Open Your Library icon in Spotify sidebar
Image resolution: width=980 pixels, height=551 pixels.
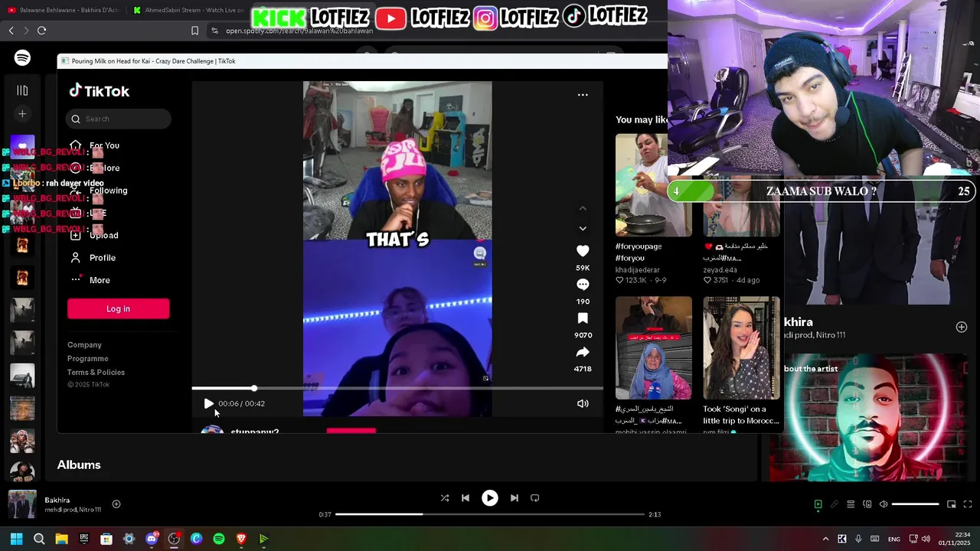22,90
